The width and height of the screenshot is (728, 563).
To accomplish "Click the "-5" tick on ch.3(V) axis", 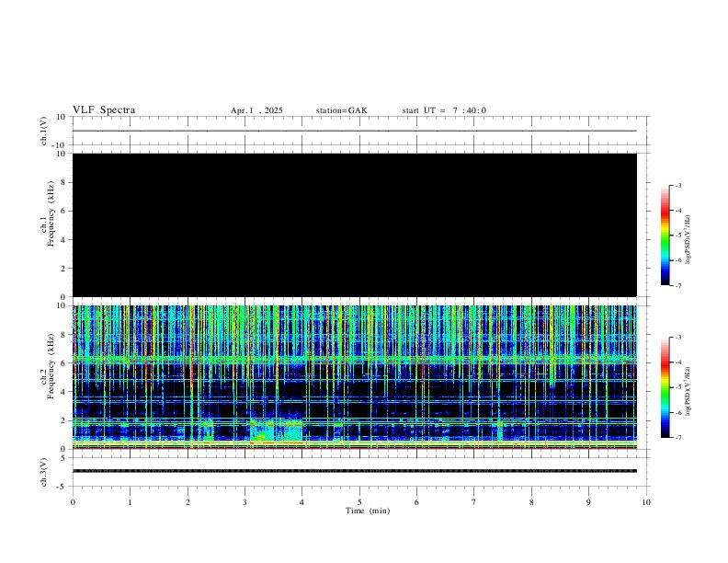I will [x=63, y=487].
